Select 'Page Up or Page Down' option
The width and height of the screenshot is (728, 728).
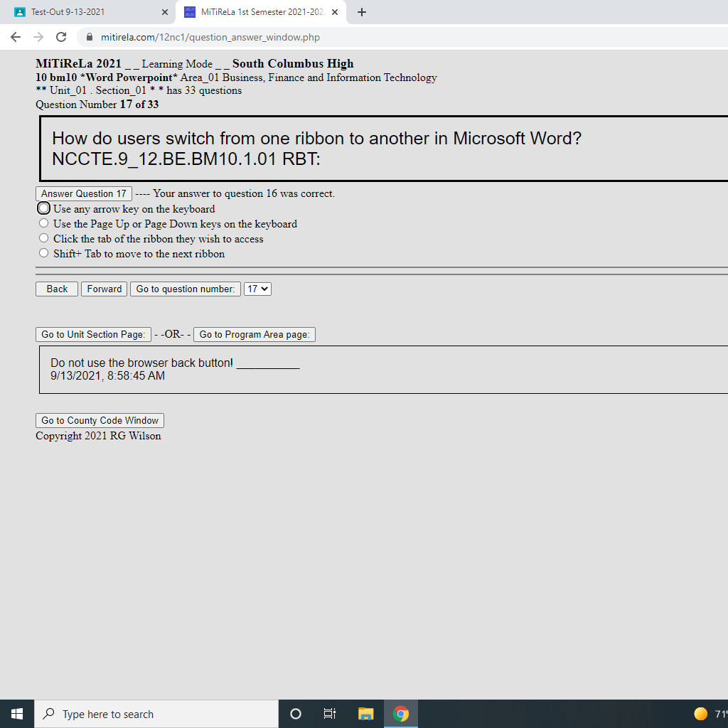point(43,223)
